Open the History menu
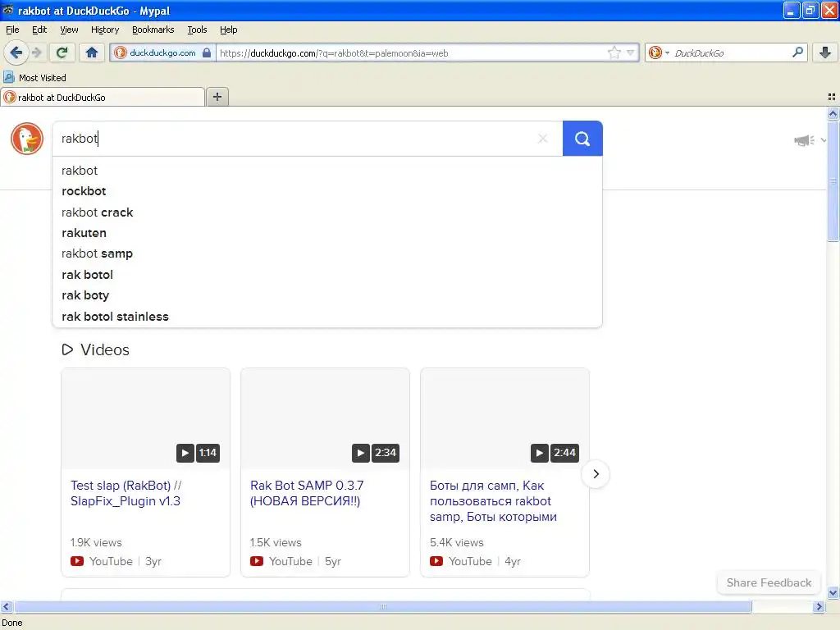The height and width of the screenshot is (630, 840). [x=104, y=30]
